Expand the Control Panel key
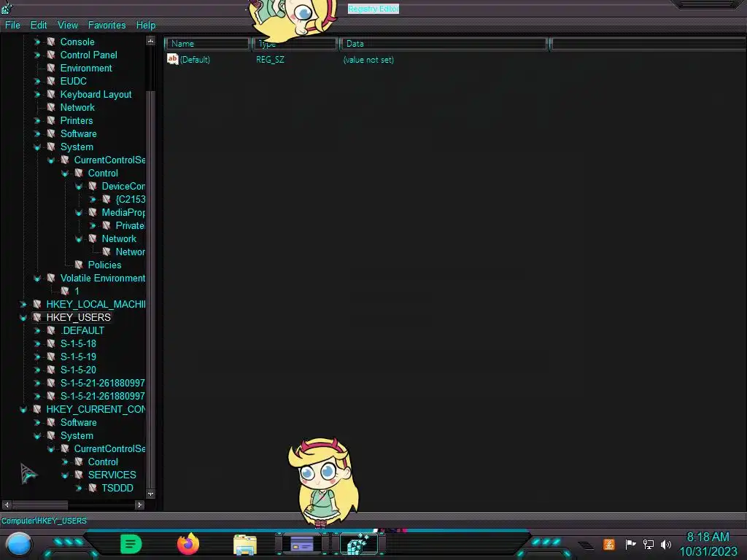 pos(37,55)
